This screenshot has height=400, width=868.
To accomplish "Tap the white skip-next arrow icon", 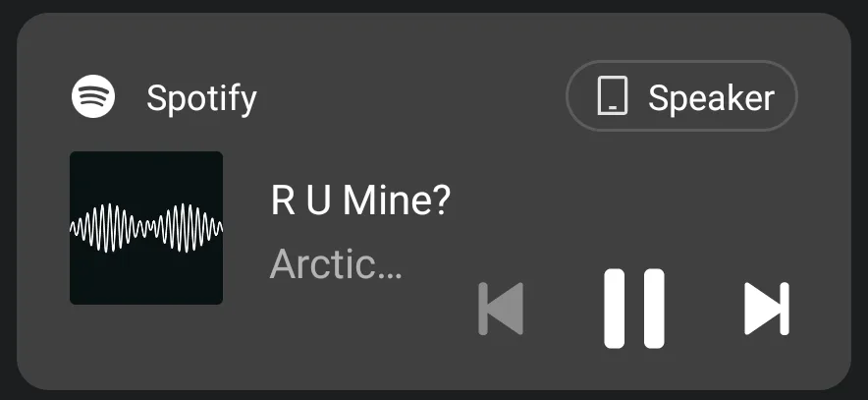I will [767, 309].
